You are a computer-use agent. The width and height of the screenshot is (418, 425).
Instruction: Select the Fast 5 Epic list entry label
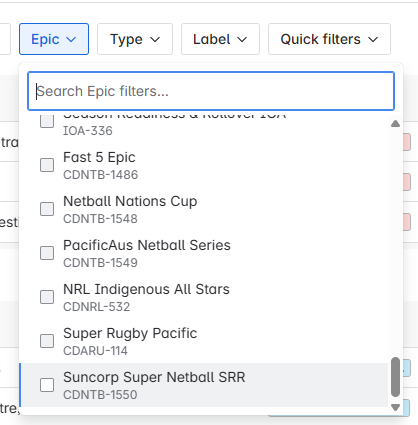[x=99, y=157]
